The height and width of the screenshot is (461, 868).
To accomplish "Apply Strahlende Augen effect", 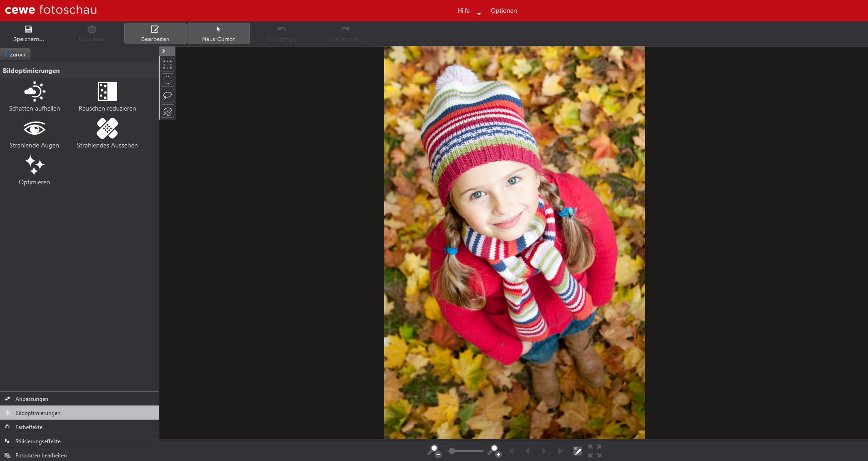I will tap(35, 133).
